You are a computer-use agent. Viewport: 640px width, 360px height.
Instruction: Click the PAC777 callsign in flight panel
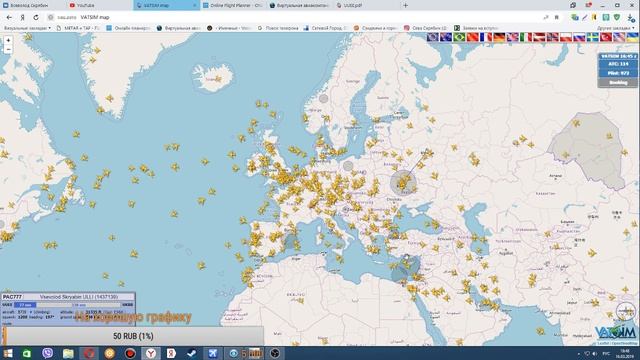(x=12, y=297)
